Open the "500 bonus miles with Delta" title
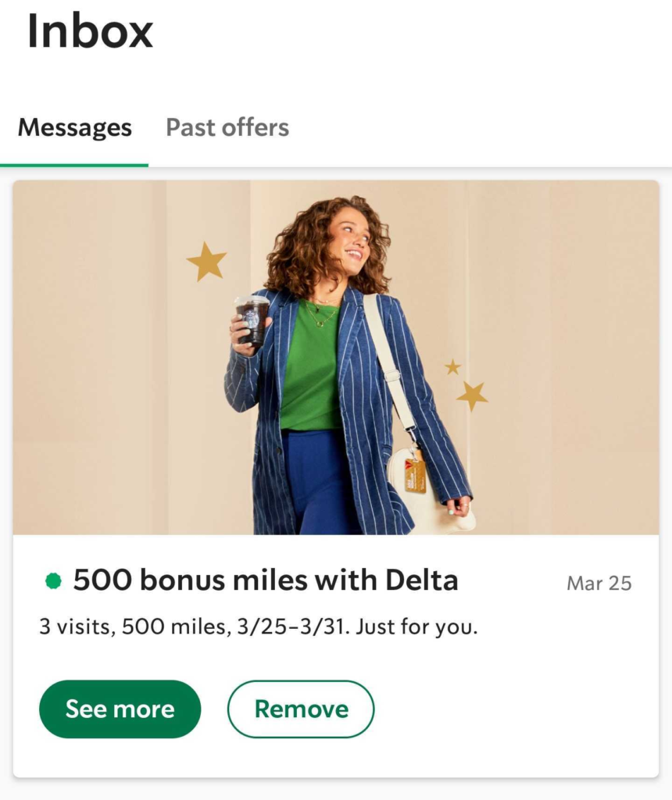672x800 pixels. 266,580
